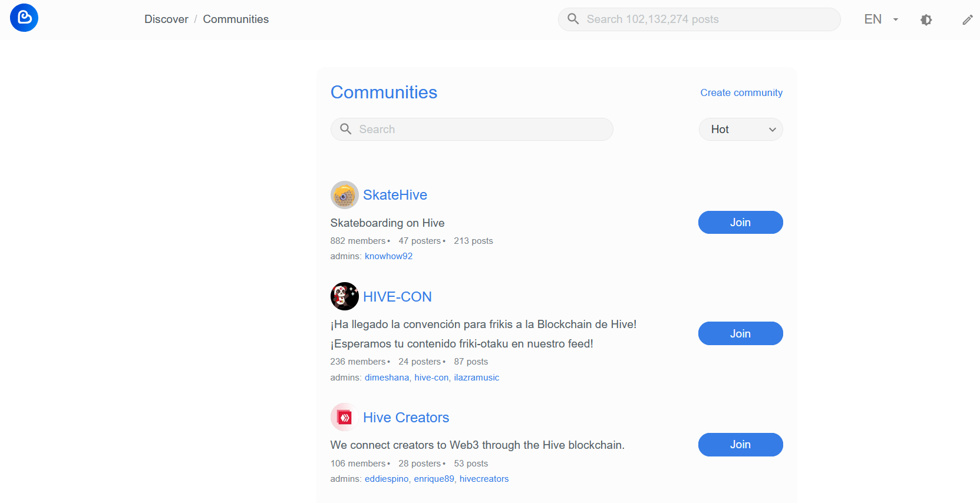Click "¡Esperamos tu contenido friki-otaku" line
The image size is (980, 503).
tap(461, 344)
